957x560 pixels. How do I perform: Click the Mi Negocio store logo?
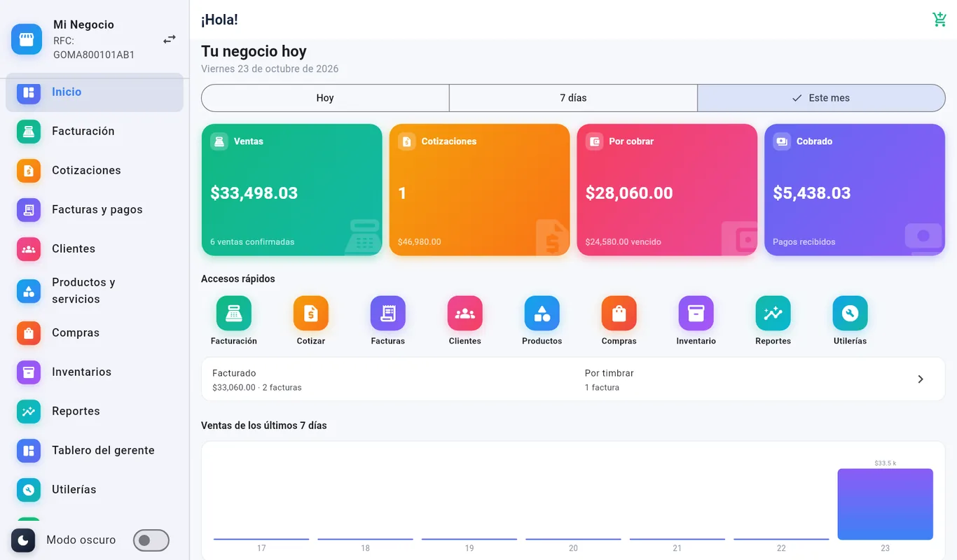click(x=27, y=39)
